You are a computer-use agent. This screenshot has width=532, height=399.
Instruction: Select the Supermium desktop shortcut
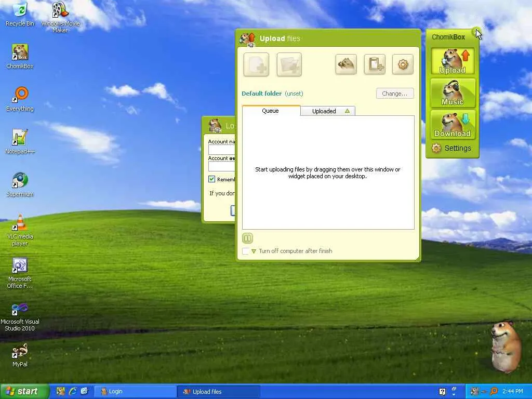[20, 184]
